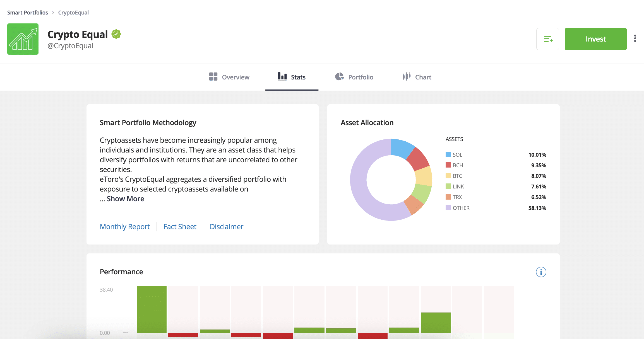Click the LINK green color swatch
The height and width of the screenshot is (339, 644).
point(448,186)
